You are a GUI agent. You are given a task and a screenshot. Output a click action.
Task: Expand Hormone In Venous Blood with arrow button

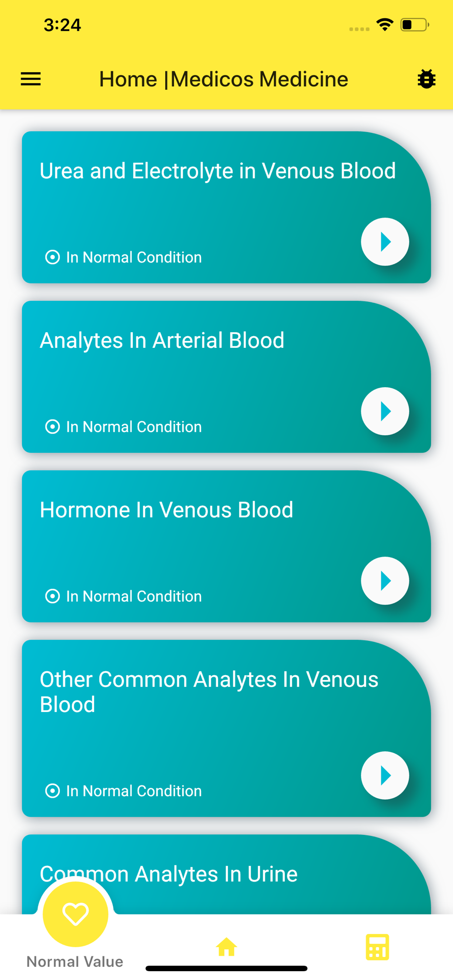(385, 581)
